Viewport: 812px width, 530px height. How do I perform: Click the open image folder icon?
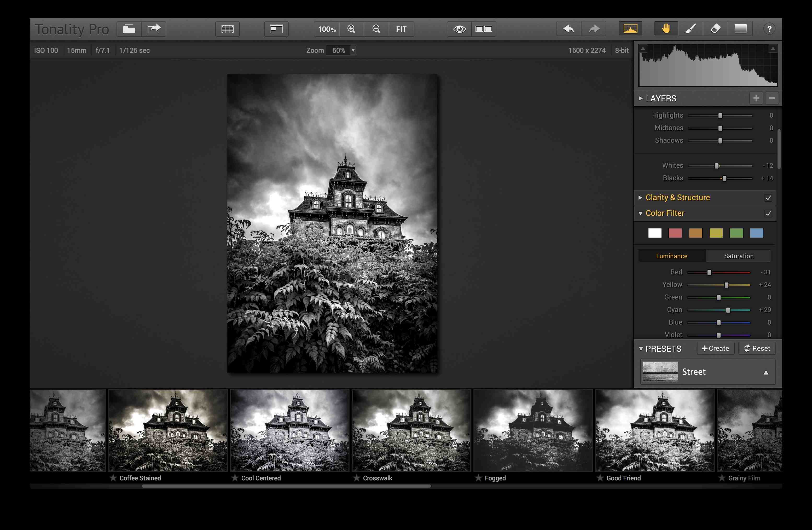click(x=129, y=29)
